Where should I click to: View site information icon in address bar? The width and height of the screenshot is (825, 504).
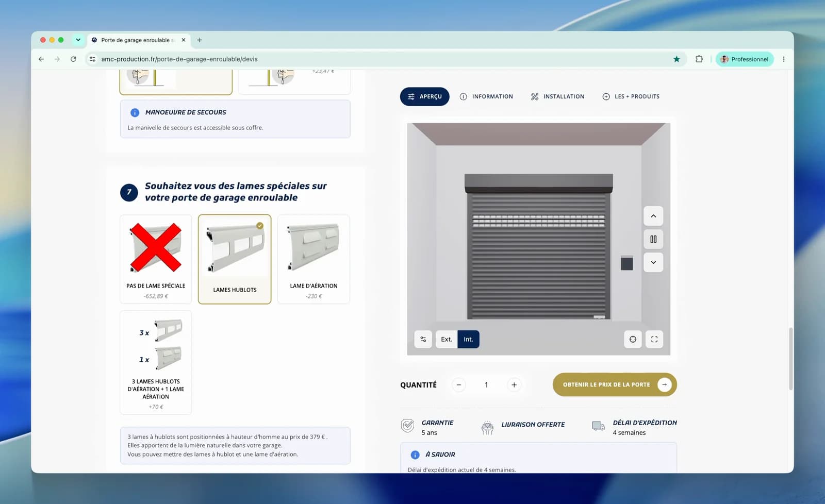pyautogui.click(x=92, y=59)
